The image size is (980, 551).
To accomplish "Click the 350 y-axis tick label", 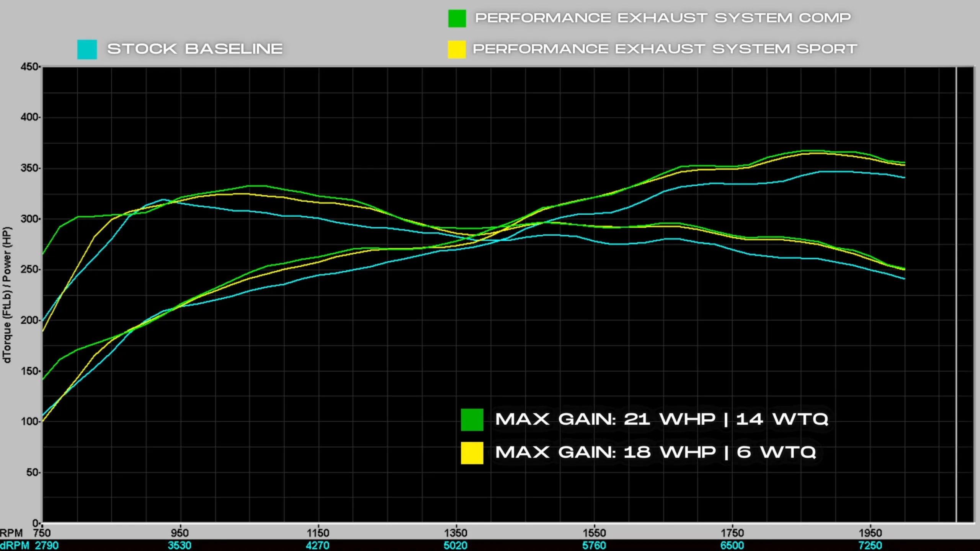I will tap(30, 168).
